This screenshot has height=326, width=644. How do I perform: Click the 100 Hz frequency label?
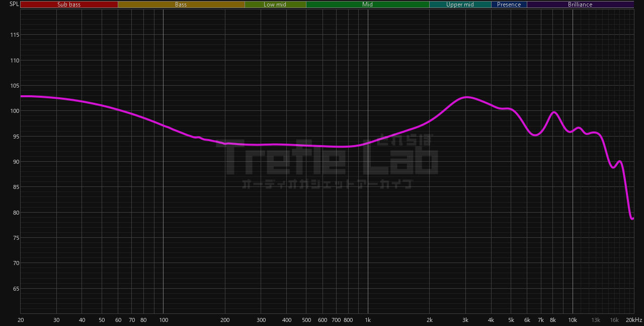click(163, 320)
